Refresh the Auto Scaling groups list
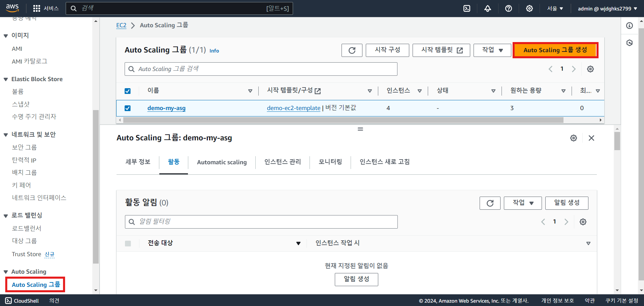Viewport: 644px width, 306px height. [x=352, y=50]
